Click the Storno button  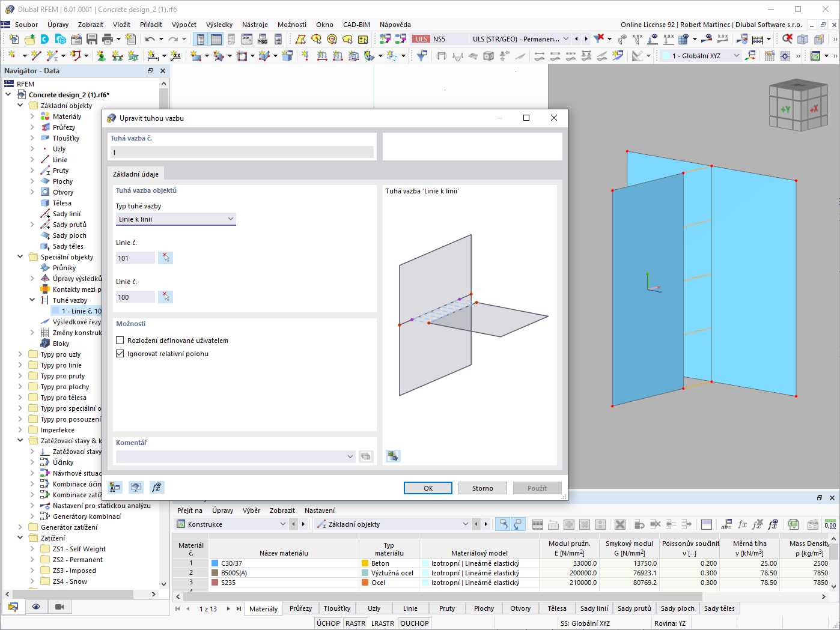482,488
